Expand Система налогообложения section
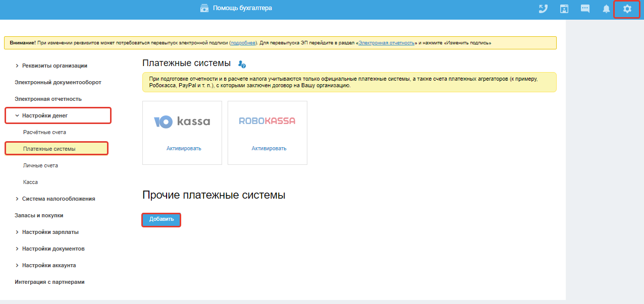 (55, 199)
